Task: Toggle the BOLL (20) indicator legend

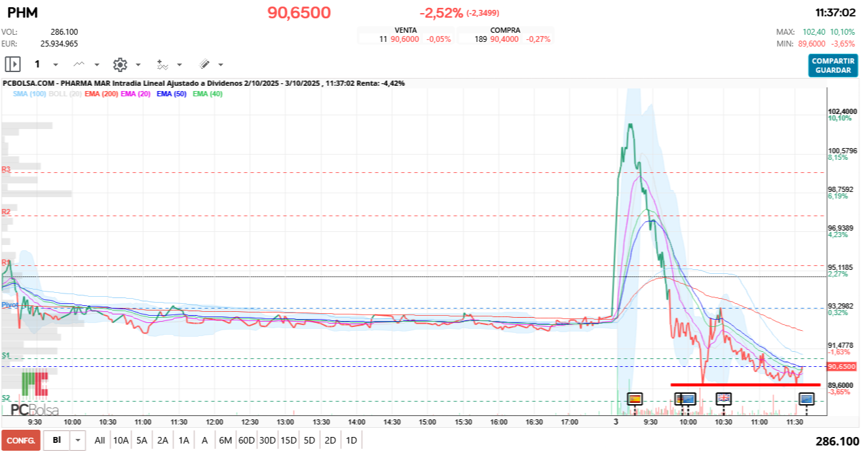Action: pos(66,94)
